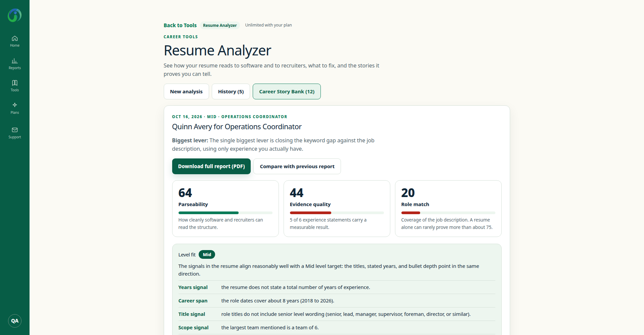Click the Oct 16, 2026 report date line

(230, 117)
